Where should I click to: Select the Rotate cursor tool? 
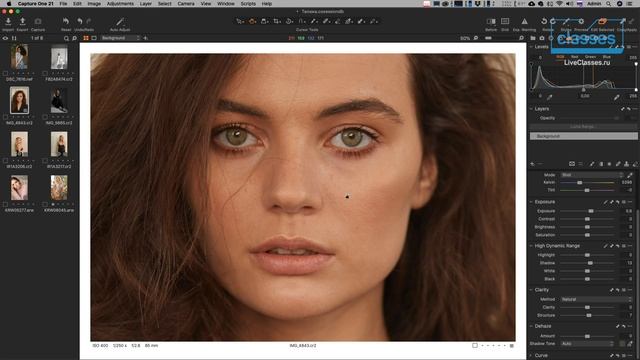pyautogui.click(x=289, y=21)
